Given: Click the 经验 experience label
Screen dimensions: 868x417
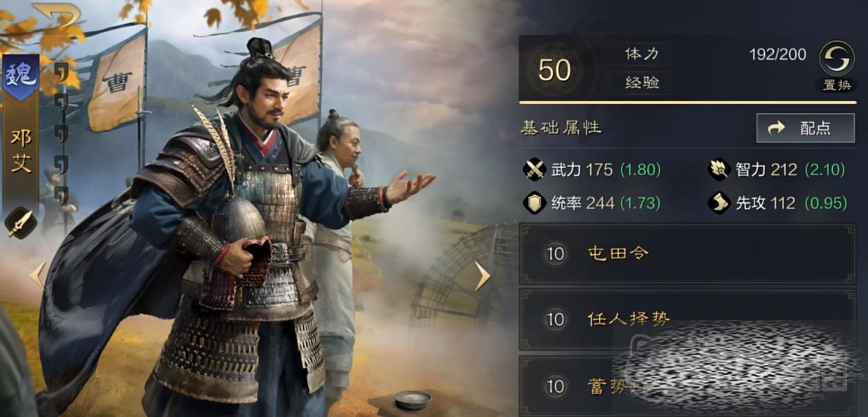Looking at the screenshot, I should coord(642,83).
